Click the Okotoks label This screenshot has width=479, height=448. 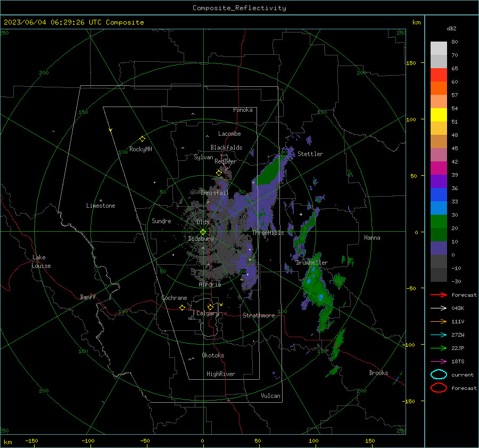tap(213, 355)
